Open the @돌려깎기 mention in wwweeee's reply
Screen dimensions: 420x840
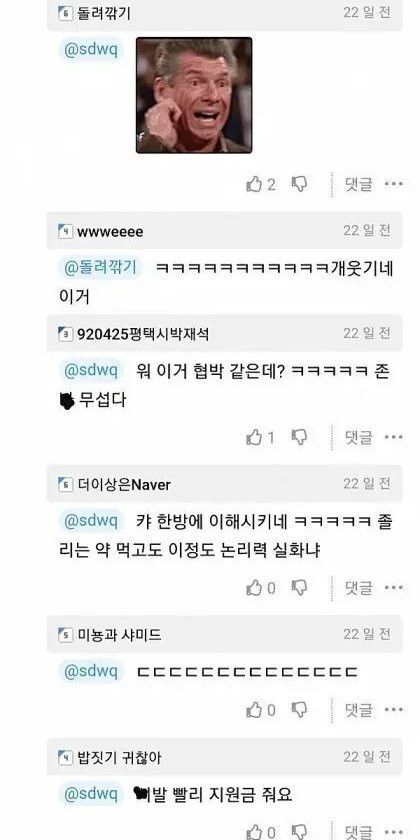[100, 267]
